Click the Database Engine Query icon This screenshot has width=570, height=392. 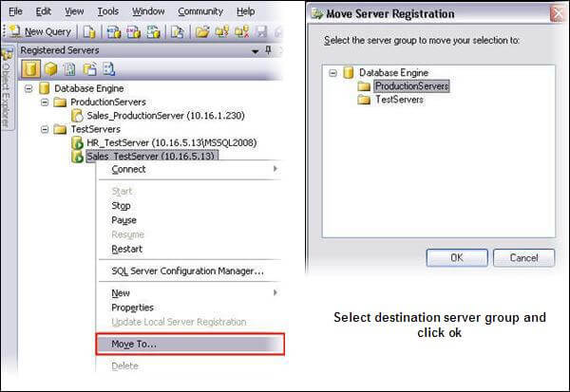pos(89,32)
